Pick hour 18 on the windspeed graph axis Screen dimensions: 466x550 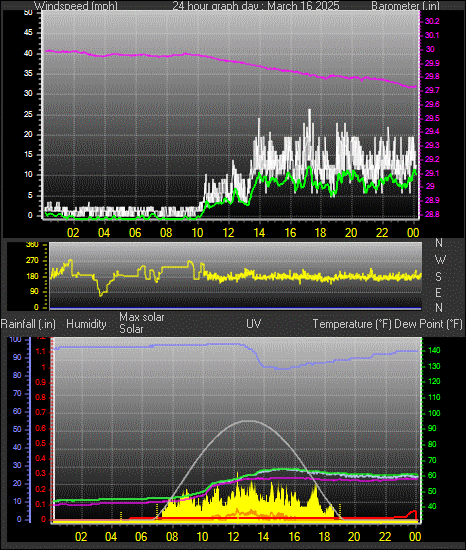tap(320, 233)
